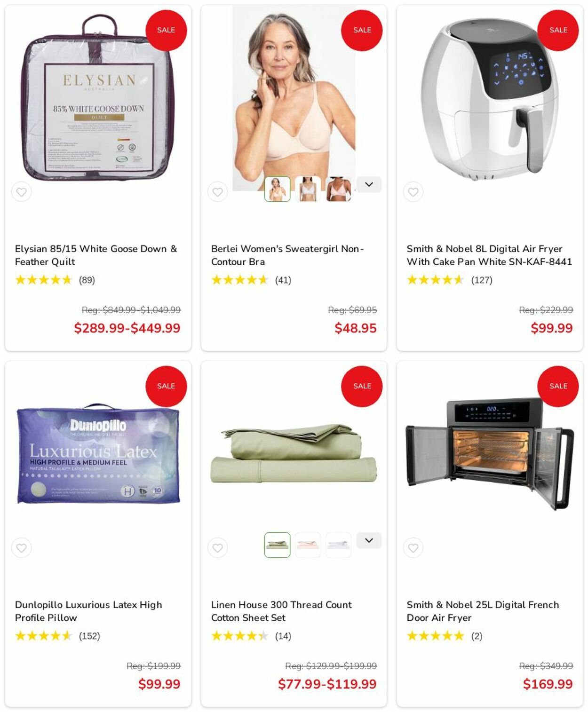The height and width of the screenshot is (712, 588).
Task: Click SALE badge on 25L French Door Air Fryer
Action: click(558, 386)
